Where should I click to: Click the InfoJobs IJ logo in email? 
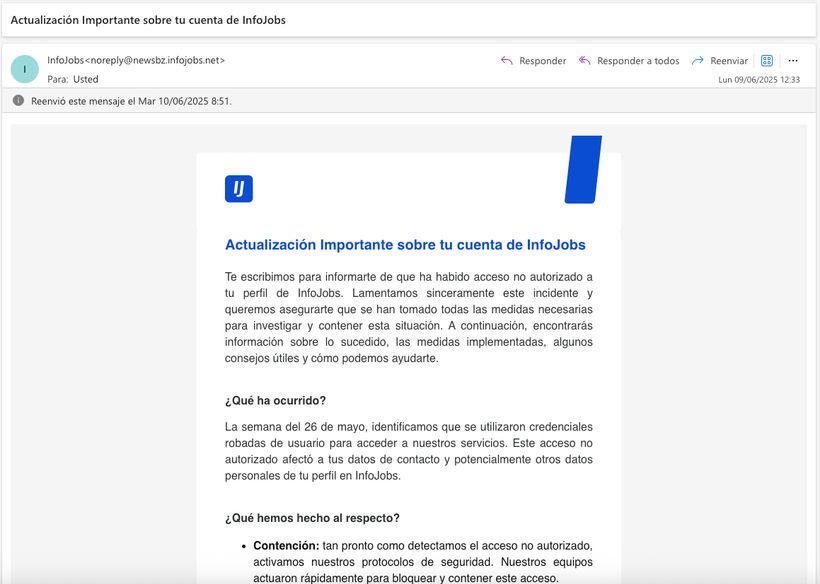[239, 189]
